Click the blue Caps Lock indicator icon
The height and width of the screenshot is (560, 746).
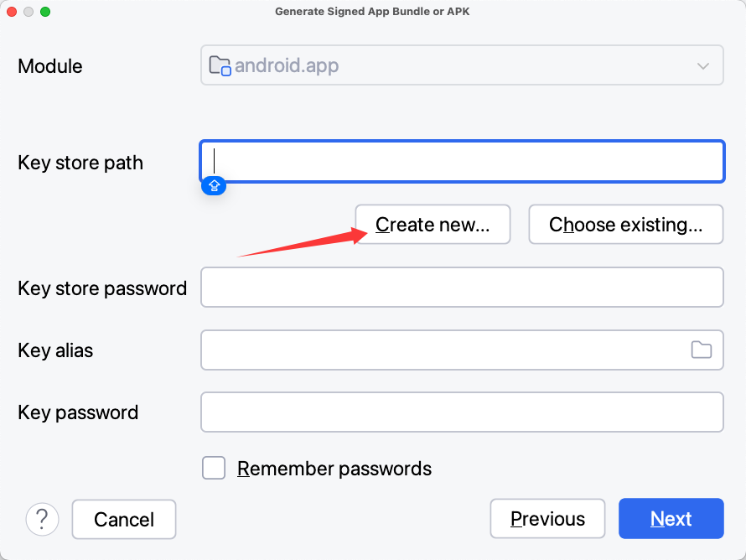(x=214, y=185)
